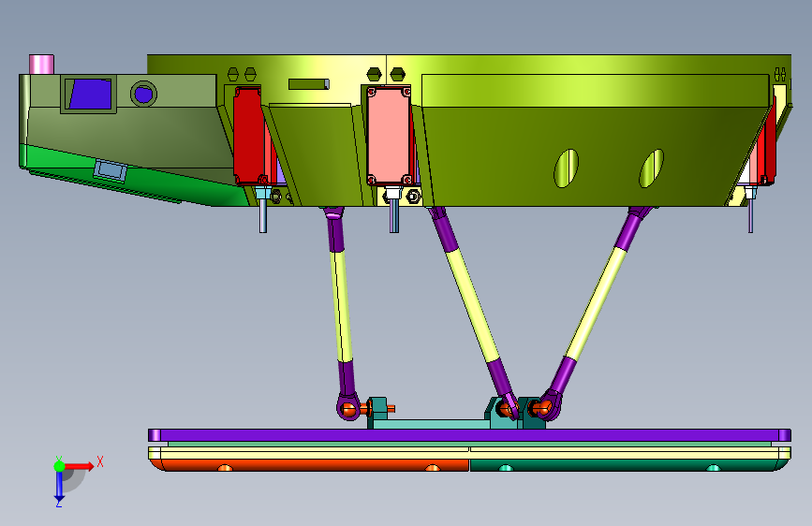The height and width of the screenshot is (526, 812).
Task: Select the orange lower pad under the base
Action: 313,465
